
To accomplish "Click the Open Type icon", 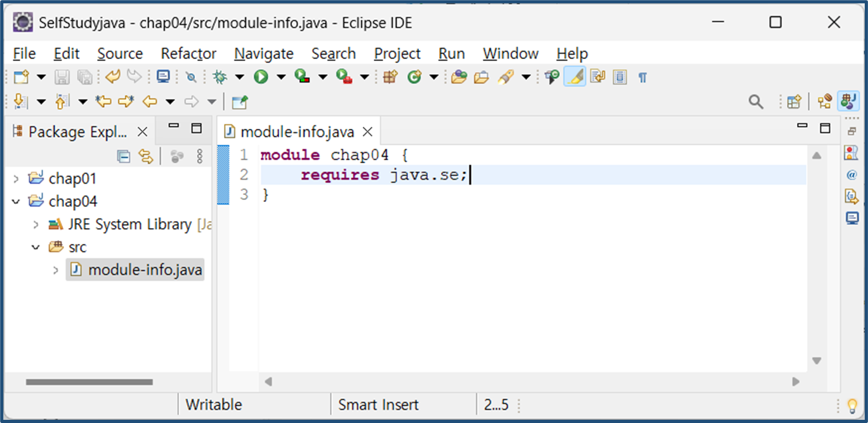I will 459,77.
